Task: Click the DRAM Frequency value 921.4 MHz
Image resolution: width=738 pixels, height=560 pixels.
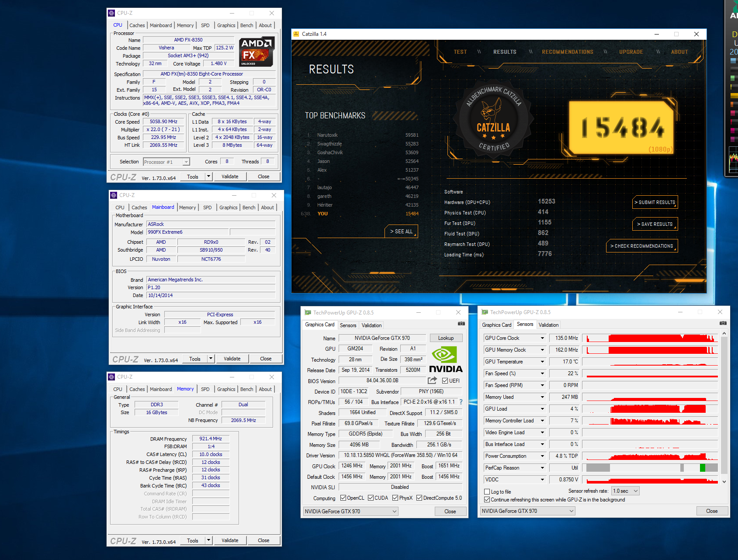Action: [211, 439]
